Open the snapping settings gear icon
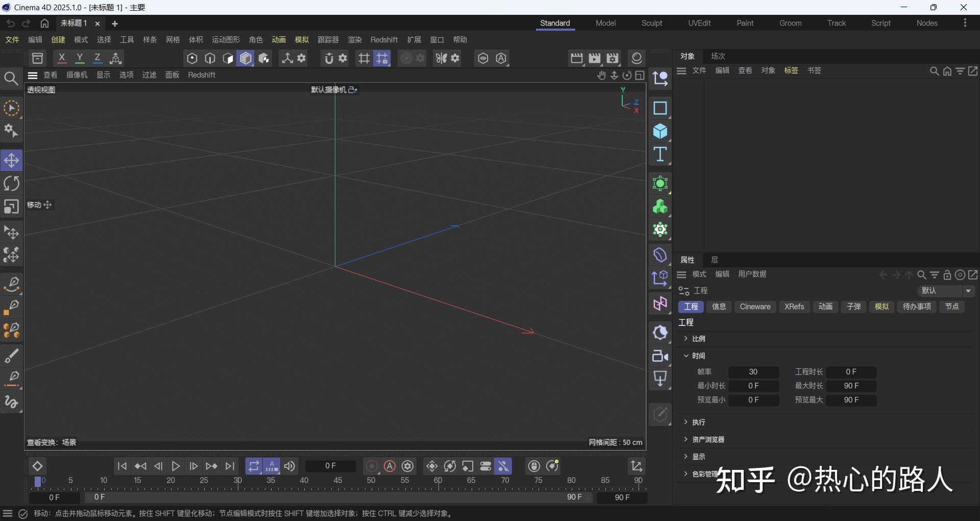 [x=342, y=58]
